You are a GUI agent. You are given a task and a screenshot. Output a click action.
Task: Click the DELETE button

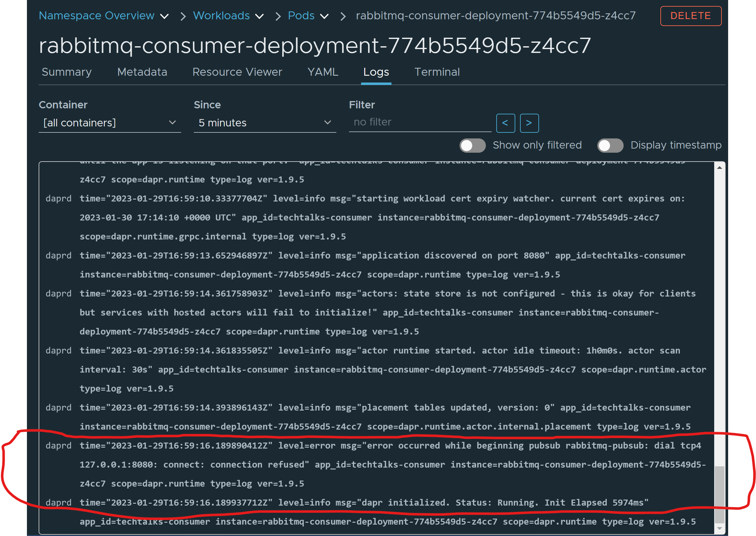point(691,16)
